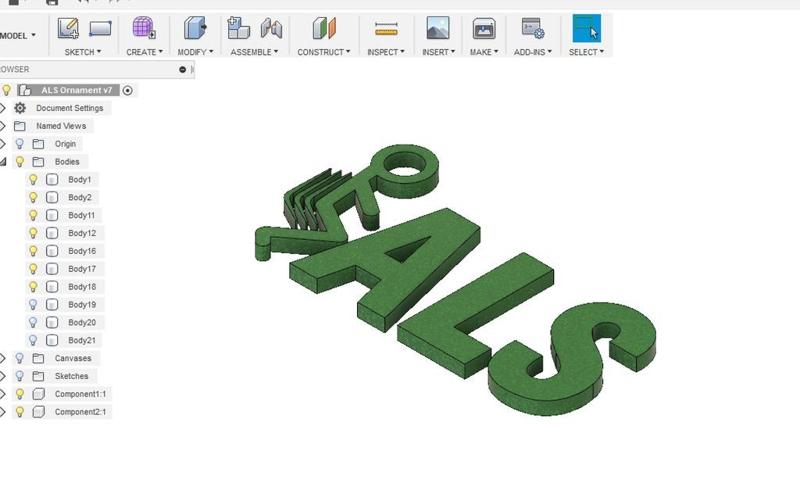Click the Bodies folder icon

[38, 162]
